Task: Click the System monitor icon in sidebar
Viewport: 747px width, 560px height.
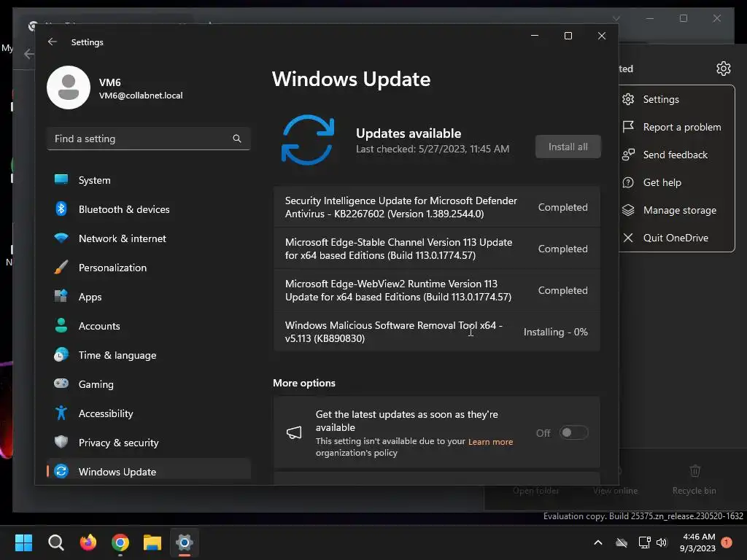Action: (x=61, y=179)
